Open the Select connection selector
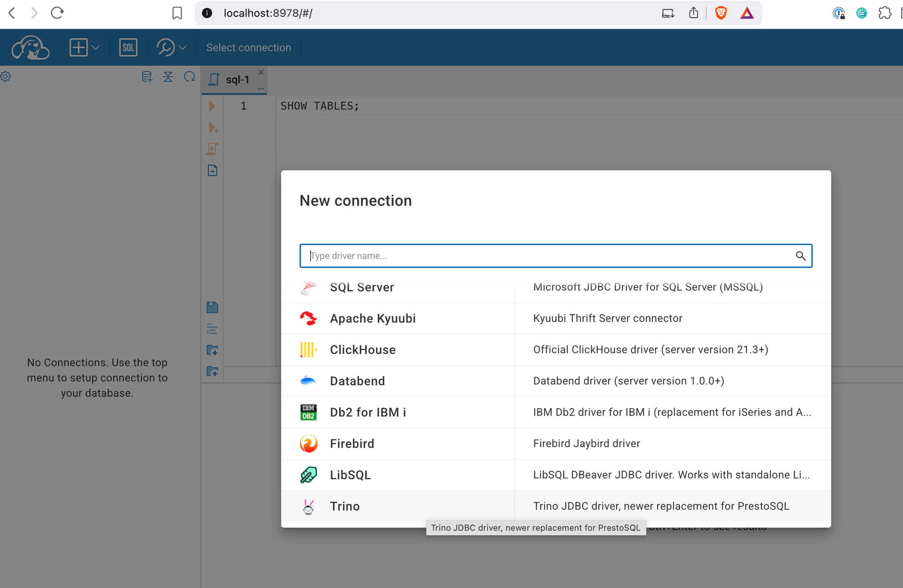Screen dimensions: 903x588 pos(248,47)
